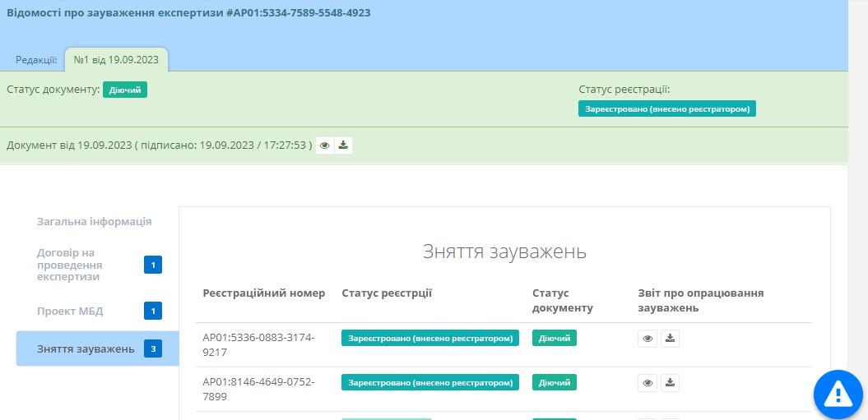The height and width of the screenshot is (420, 868).
Task: Open edition tab №1 від 19.09.2023
Action: (x=116, y=59)
